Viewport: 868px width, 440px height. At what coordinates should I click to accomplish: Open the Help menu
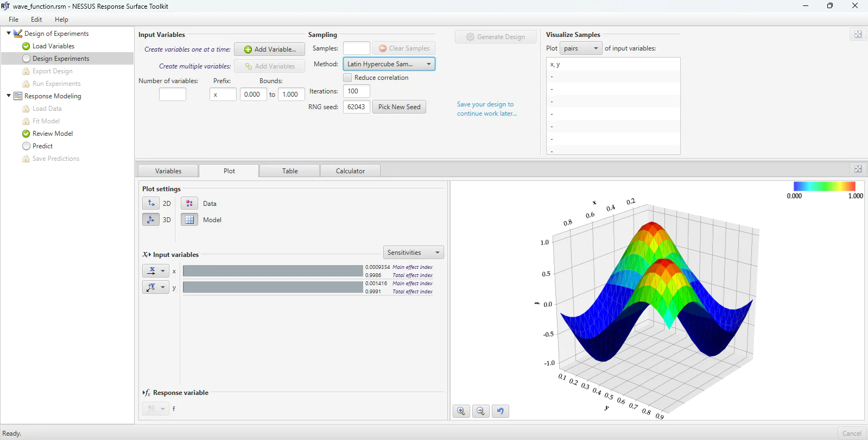point(61,20)
